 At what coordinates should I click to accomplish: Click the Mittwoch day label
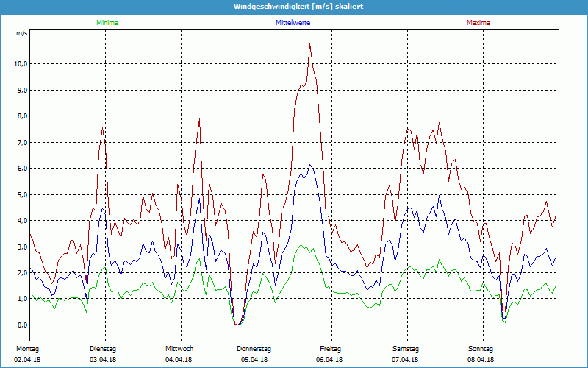click(179, 349)
